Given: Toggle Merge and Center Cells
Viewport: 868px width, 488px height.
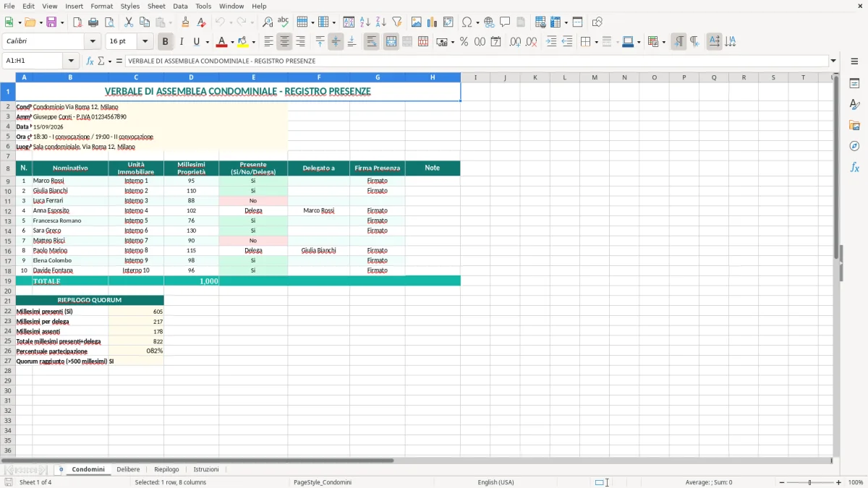Looking at the screenshot, I should 391,42.
